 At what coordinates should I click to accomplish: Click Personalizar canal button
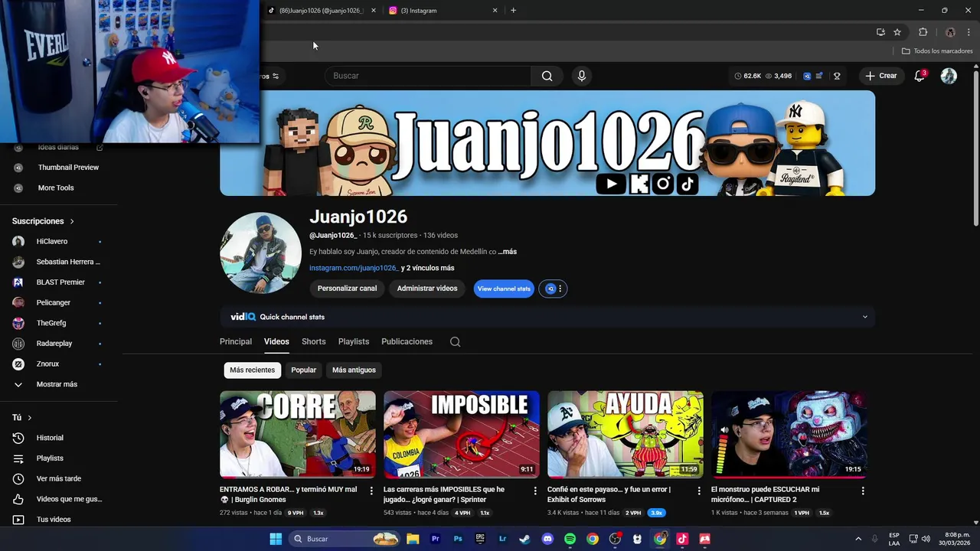[x=347, y=289]
